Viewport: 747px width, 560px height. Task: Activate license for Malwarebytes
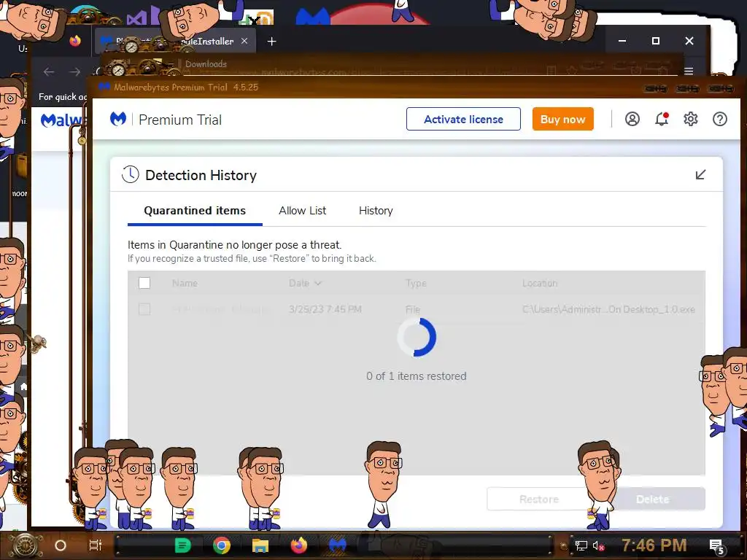pyautogui.click(x=463, y=119)
